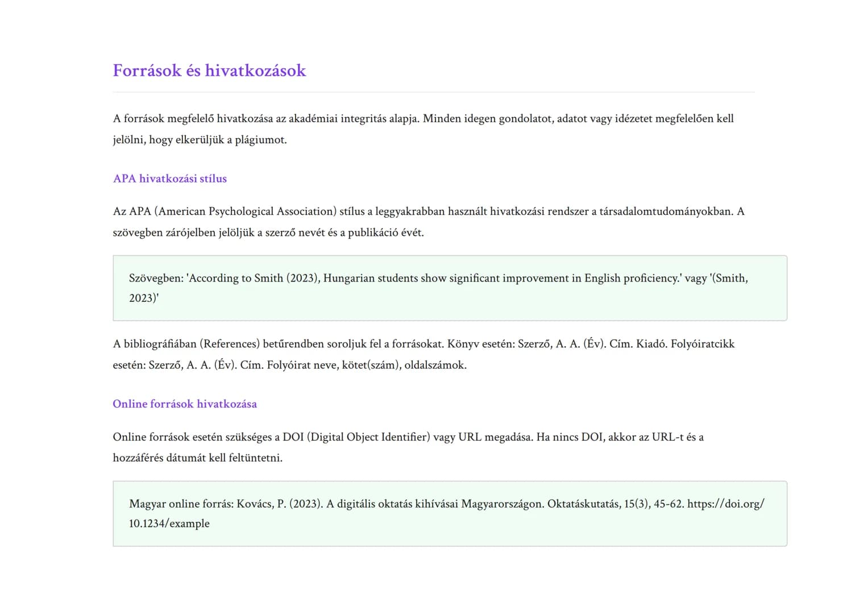Click 'English proficiency' in the example sentence
868x614 pixels.
632,278
